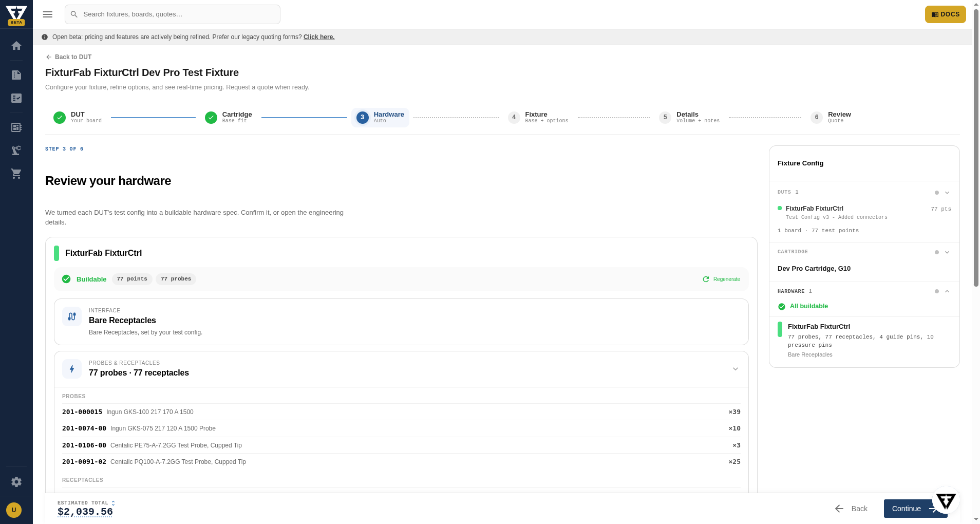980x524 pixels.
Task: Open the shopping cart sidebar icon
Action: pos(16,174)
